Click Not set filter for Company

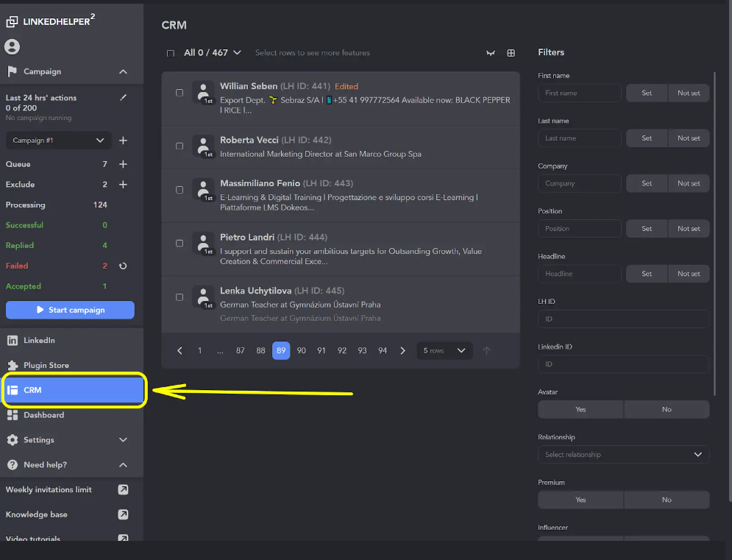689,182
